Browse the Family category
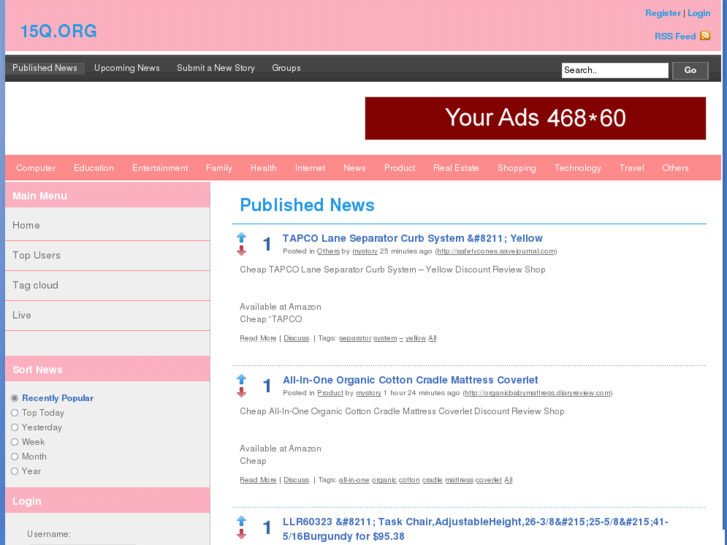Viewport: 727px width, 545px height. [219, 168]
